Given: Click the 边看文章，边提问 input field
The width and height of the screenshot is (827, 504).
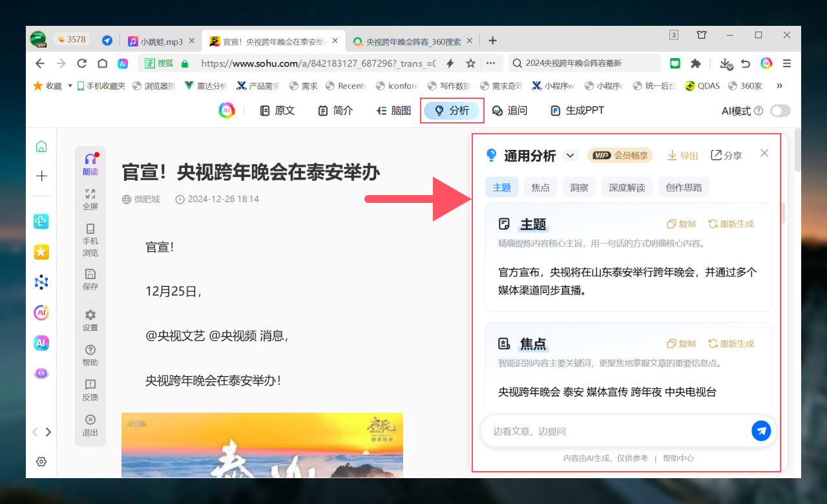Looking at the screenshot, I should [614, 431].
